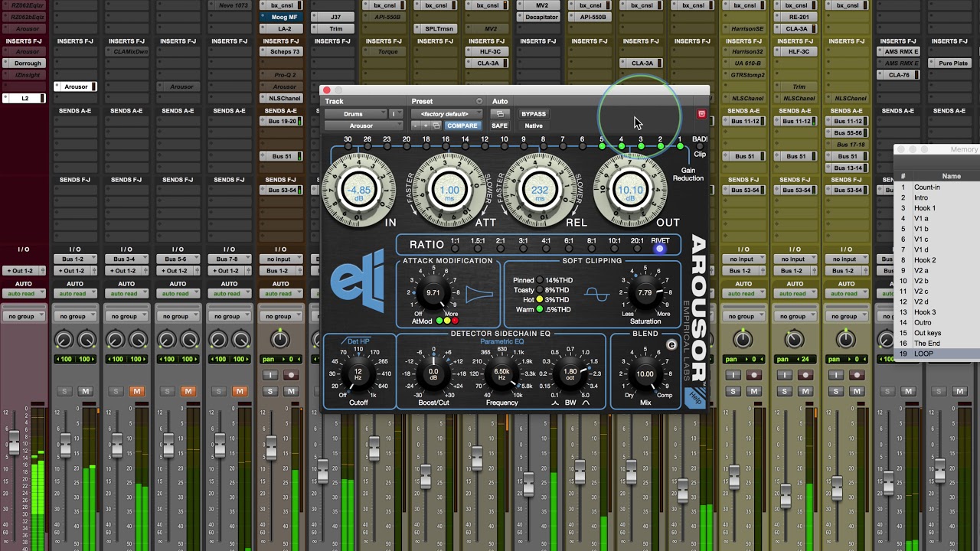Click the BYPASS button
Screen dimensions: 980x551
tap(534, 114)
